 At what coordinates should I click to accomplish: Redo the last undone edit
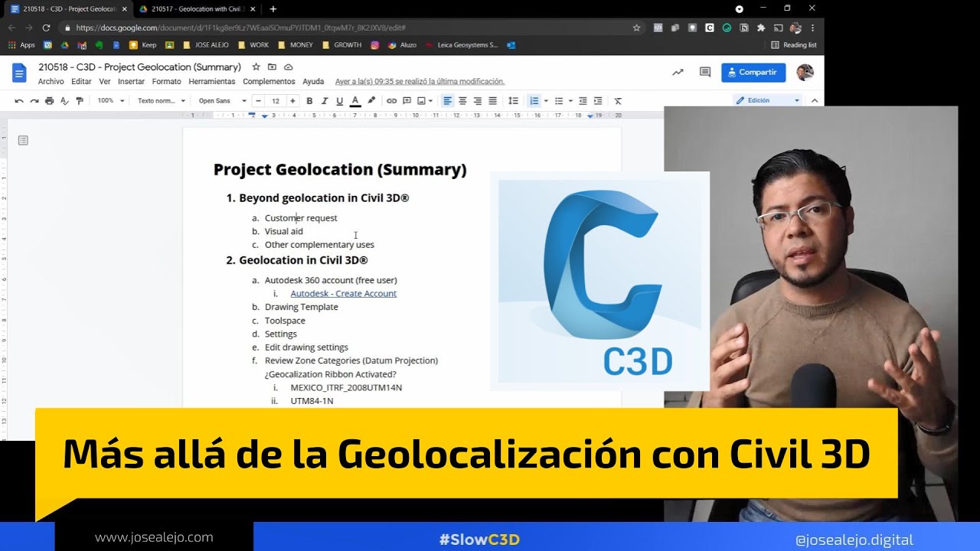[x=34, y=101]
